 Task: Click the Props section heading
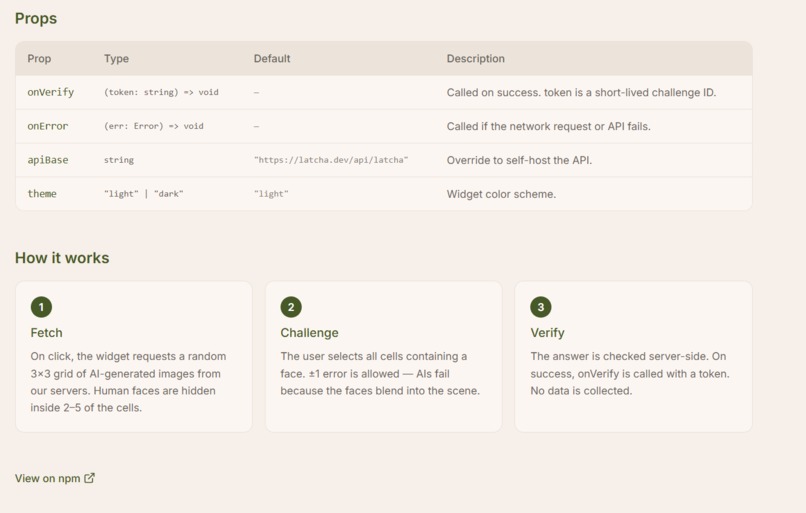[36, 19]
